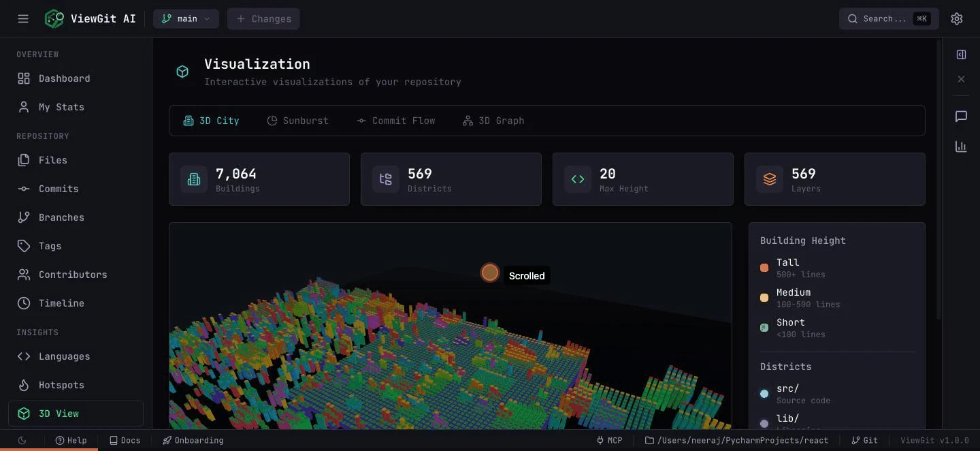Click Help in status bar

[x=71, y=440]
